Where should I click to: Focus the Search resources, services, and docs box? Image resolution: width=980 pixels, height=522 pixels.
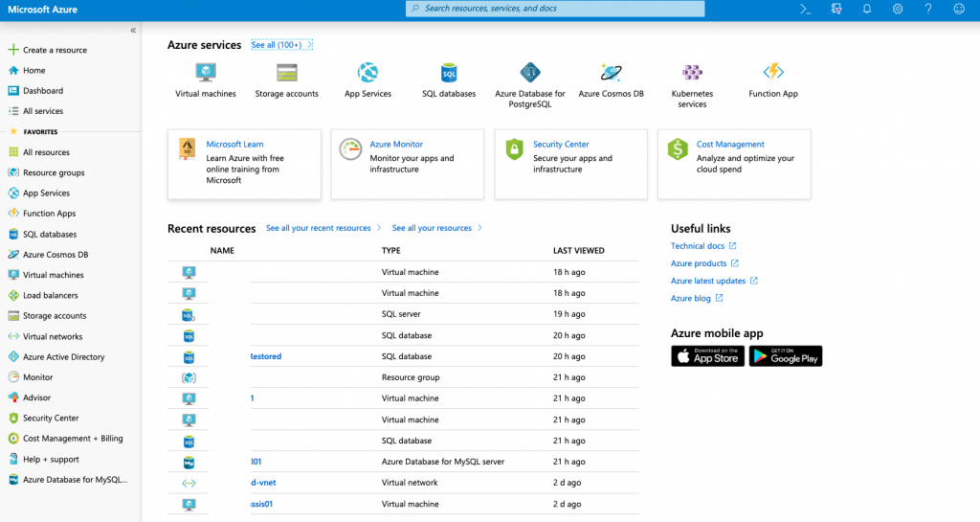point(555,9)
